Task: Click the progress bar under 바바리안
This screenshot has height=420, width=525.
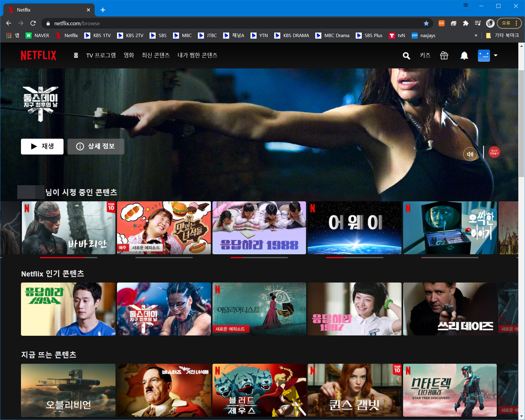Action: point(68,258)
